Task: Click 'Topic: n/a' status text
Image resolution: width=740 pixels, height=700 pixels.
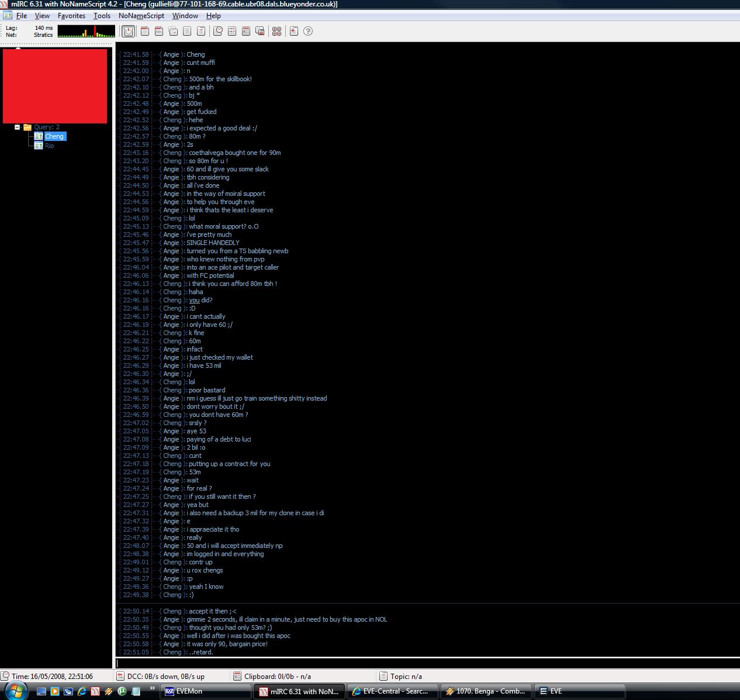Action: pos(406,676)
